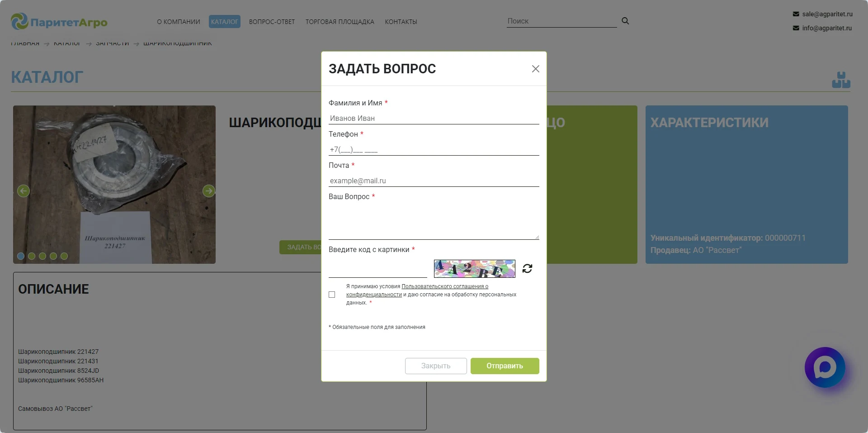Click text 'Шарикоподшипник 8524JD'
The height and width of the screenshot is (433, 868).
[x=59, y=371]
